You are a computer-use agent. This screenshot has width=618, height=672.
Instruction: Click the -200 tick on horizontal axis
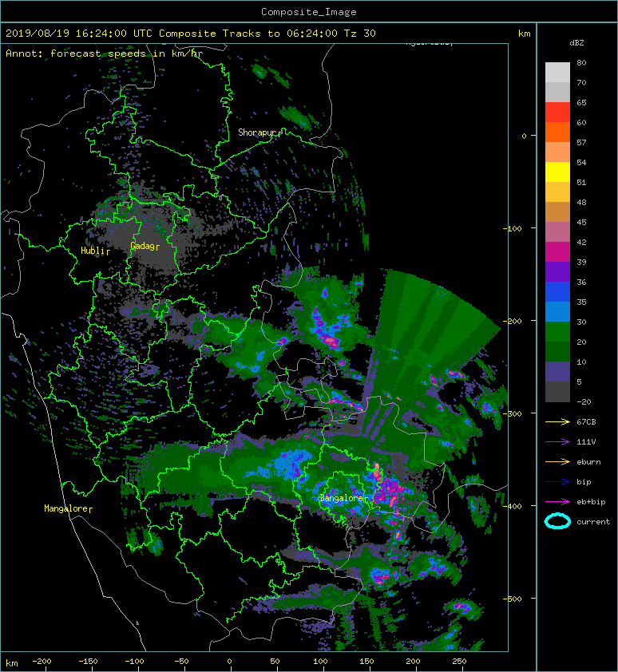[42, 662]
